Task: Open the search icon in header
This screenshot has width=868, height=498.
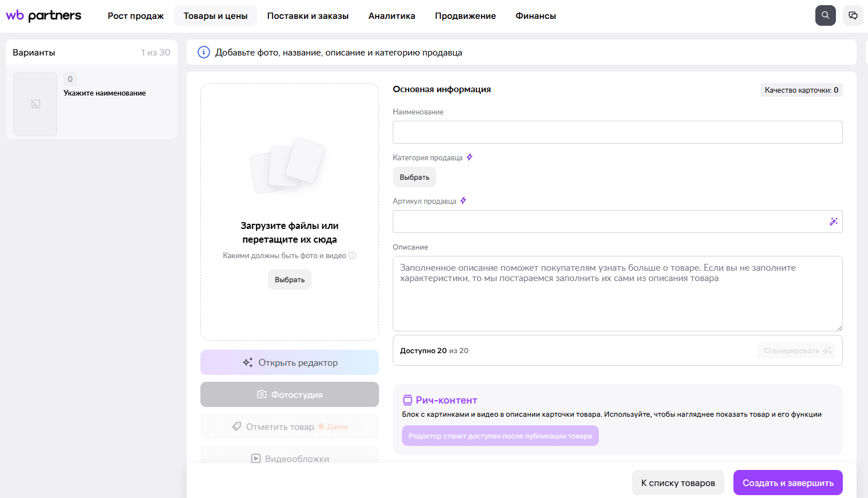Action: coord(825,15)
